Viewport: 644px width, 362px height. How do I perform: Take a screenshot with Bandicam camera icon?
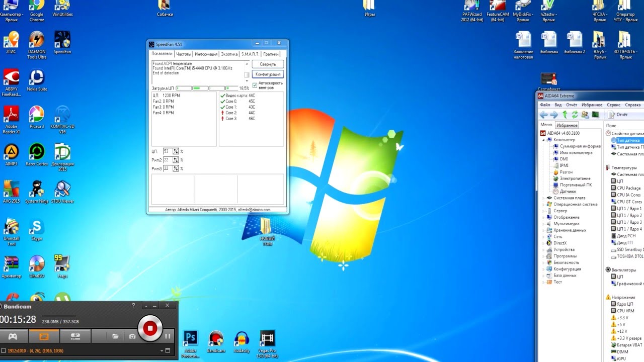point(132,336)
